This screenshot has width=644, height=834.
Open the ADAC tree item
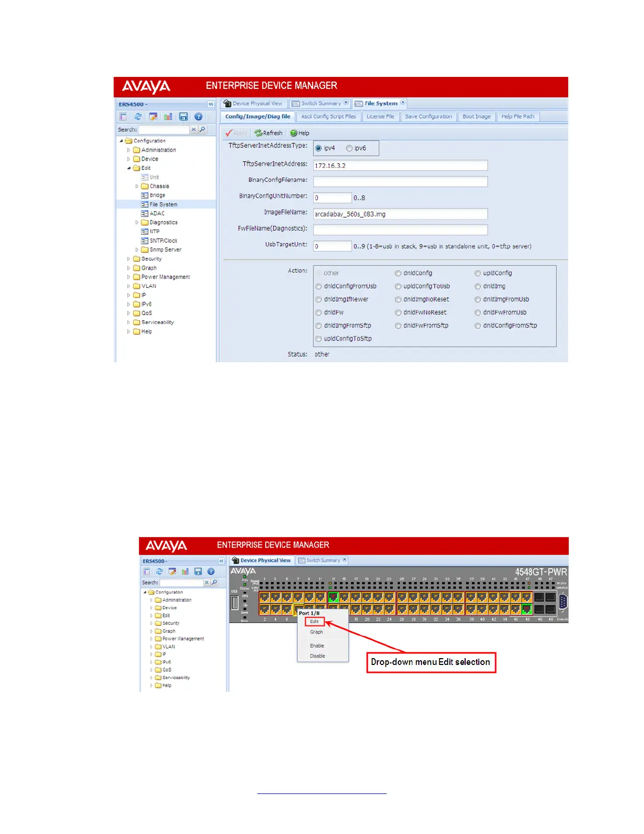click(x=157, y=213)
